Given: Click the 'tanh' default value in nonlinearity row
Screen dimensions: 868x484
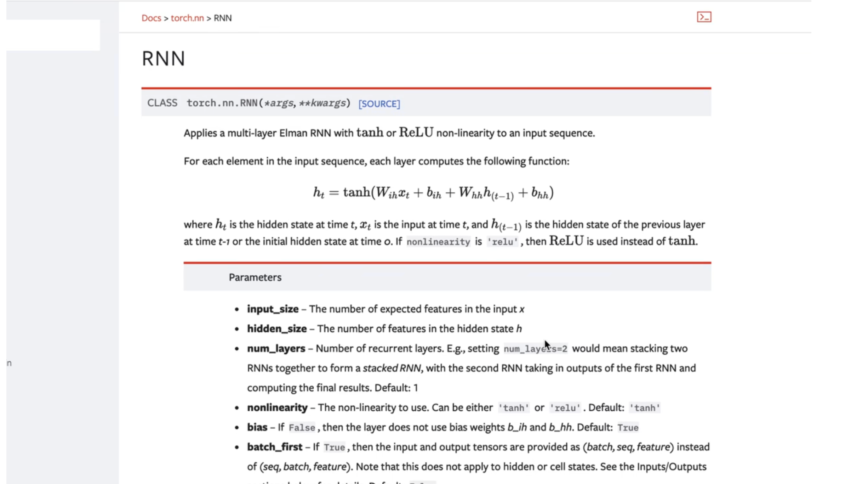Looking at the screenshot, I should click(644, 408).
